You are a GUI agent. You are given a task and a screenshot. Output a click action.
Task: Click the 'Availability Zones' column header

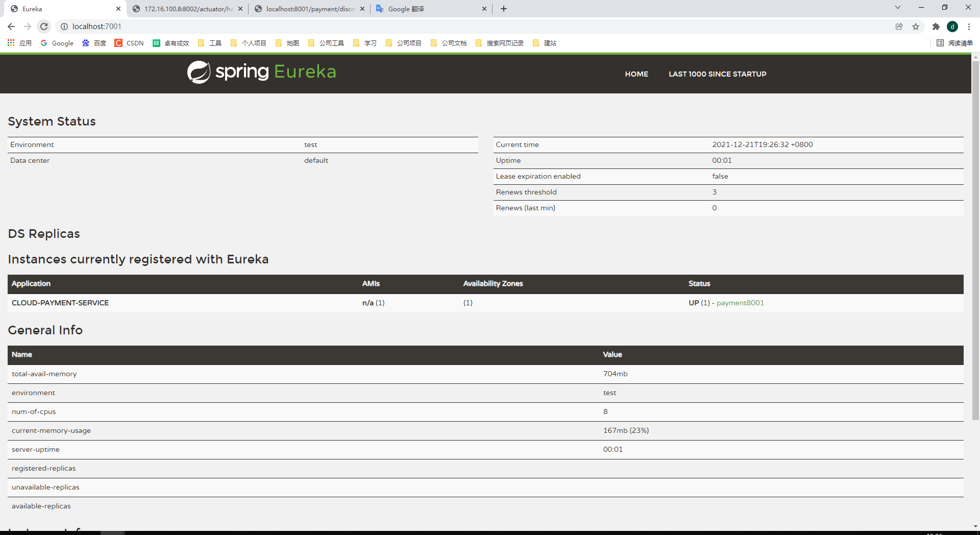(493, 283)
